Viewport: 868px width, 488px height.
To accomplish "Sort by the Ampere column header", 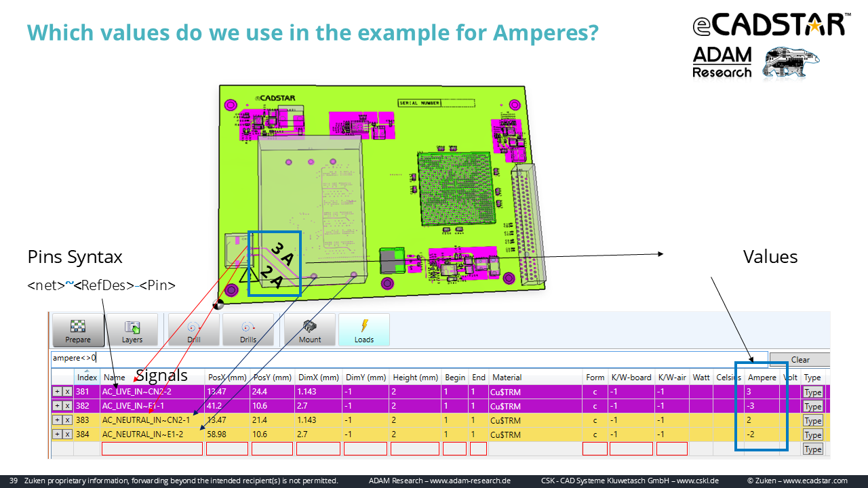I will (762, 378).
